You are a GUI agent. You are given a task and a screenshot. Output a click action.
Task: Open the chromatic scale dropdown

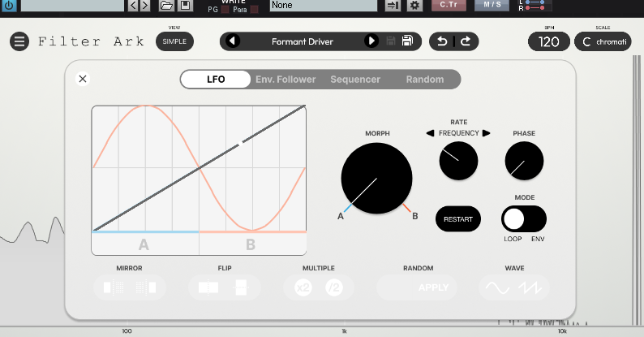click(603, 41)
